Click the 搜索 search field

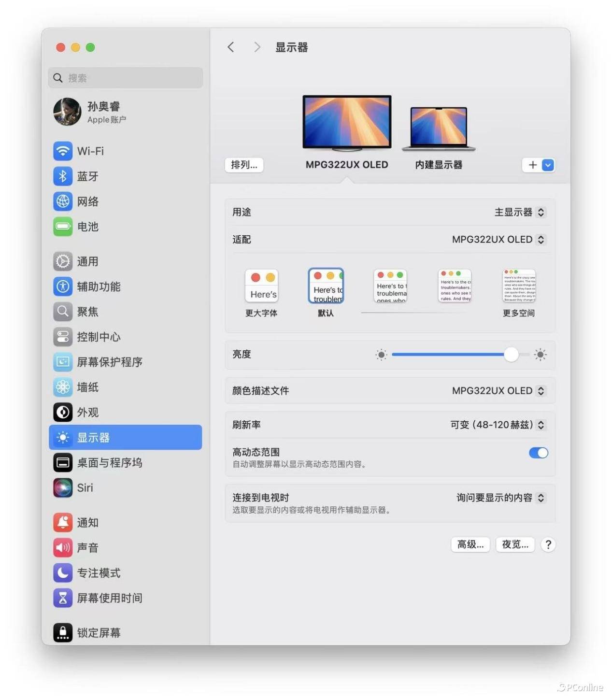126,78
